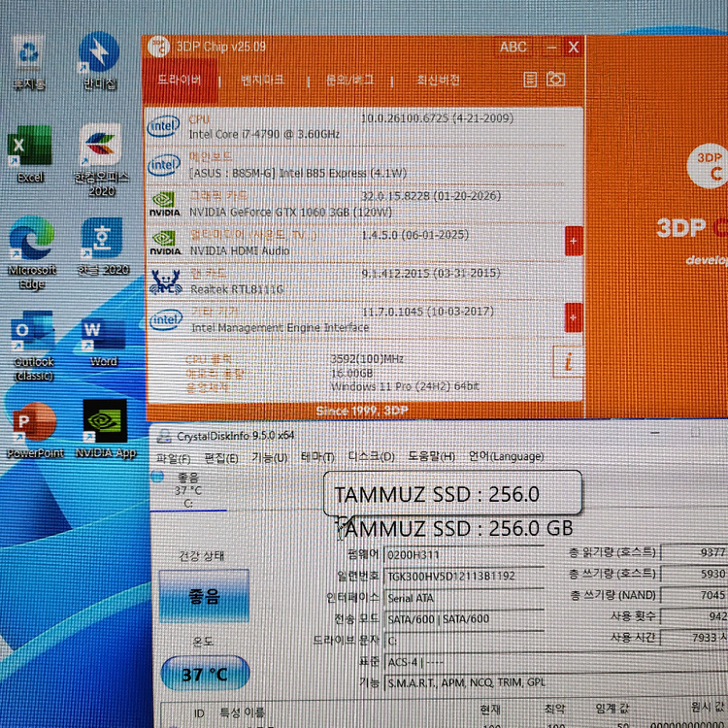Click the 3DP Chip logo in the title bar
Screen dimensions: 728x728
coord(159,47)
